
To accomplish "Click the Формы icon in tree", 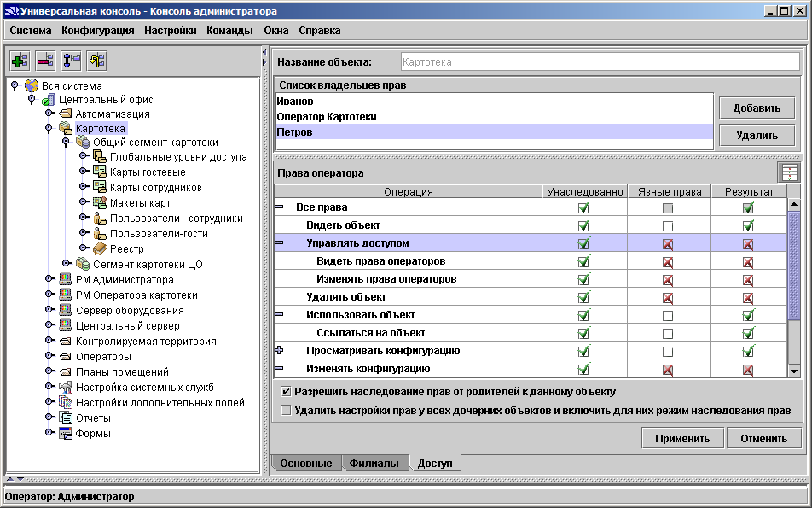I will click(x=65, y=434).
